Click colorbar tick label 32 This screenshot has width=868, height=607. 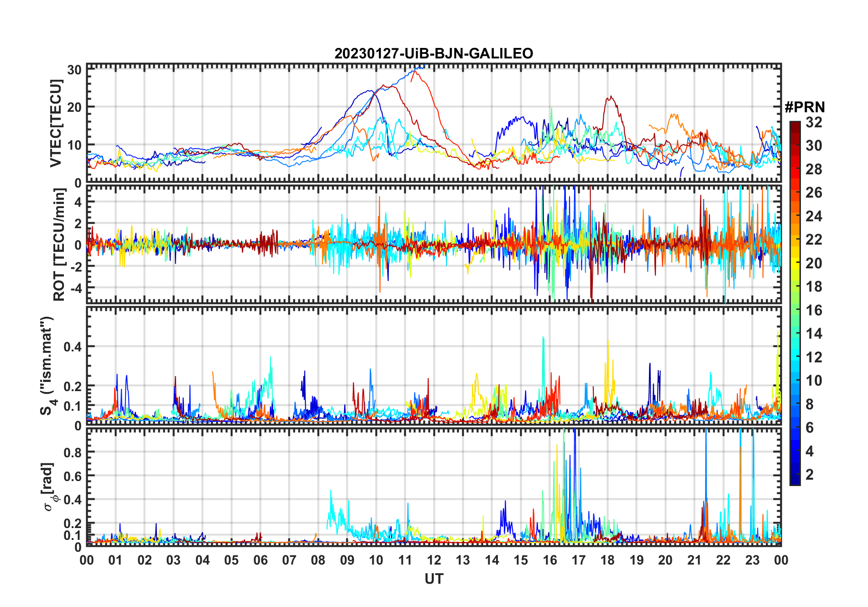click(x=814, y=122)
